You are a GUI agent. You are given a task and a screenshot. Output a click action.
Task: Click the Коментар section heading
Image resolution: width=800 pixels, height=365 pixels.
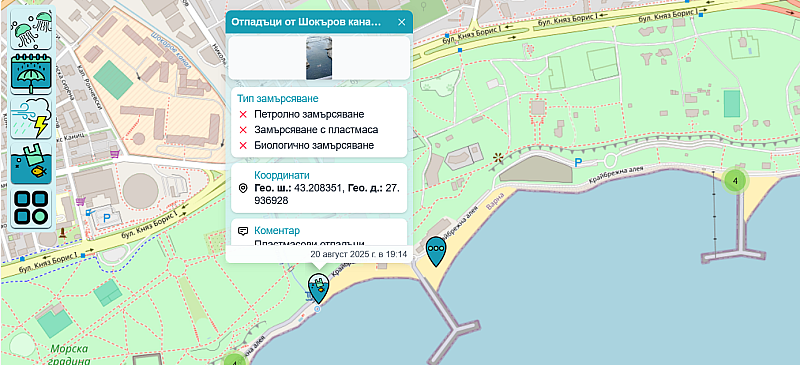277,231
